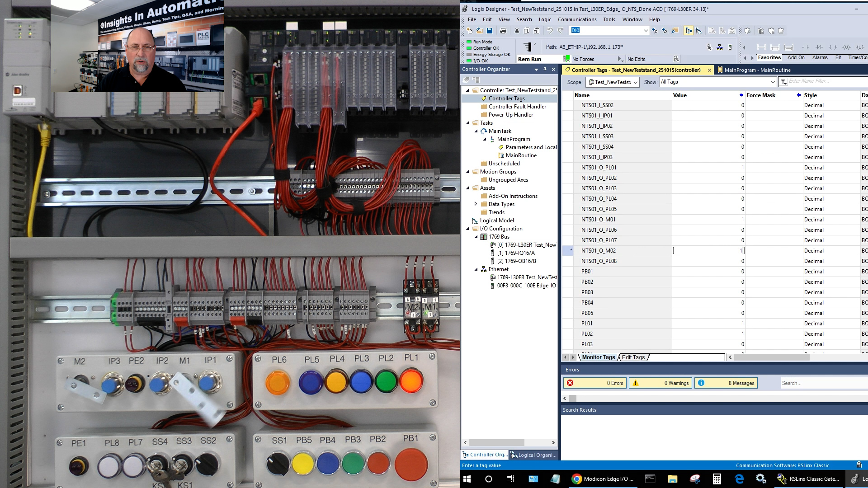The height and width of the screenshot is (488, 868).
Task: Click the NTS01_O_PL03 value cell
Action: click(x=708, y=188)
